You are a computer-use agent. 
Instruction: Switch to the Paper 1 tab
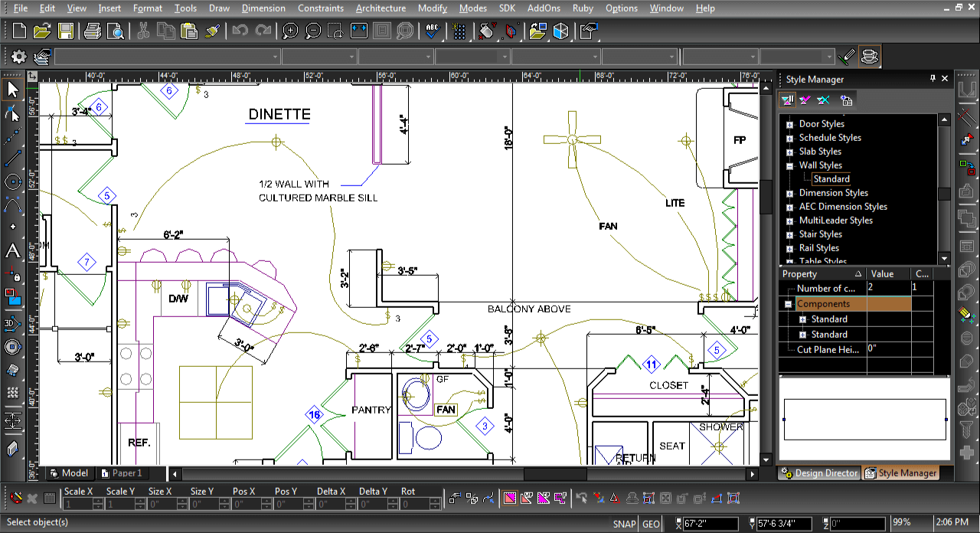(x=122, y=473)
